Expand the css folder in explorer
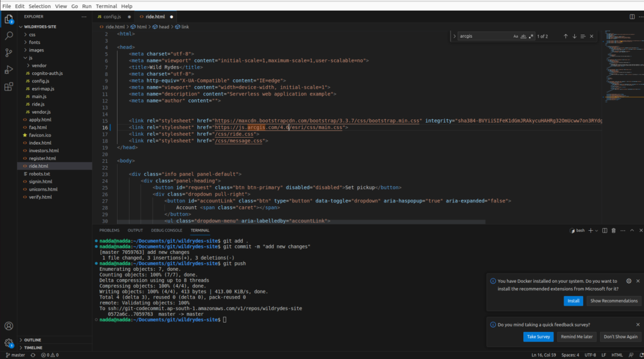This screenshot has height=359, width=644. (x=32, y=35)
